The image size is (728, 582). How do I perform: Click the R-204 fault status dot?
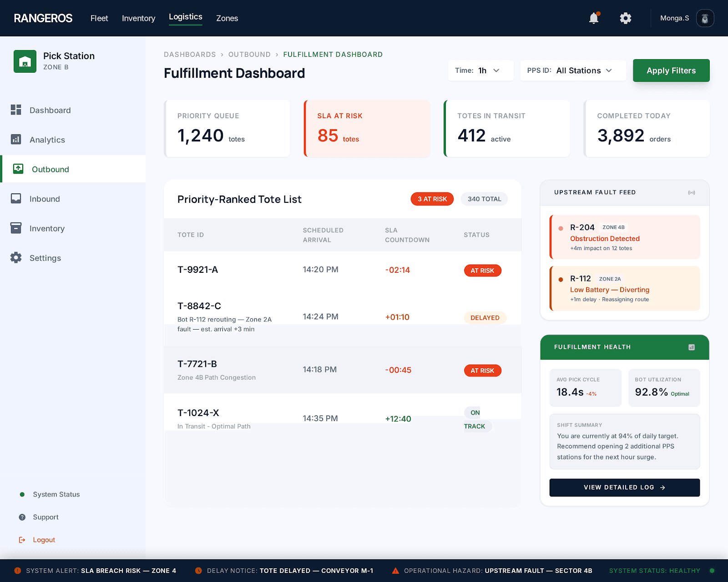(561, 228)
